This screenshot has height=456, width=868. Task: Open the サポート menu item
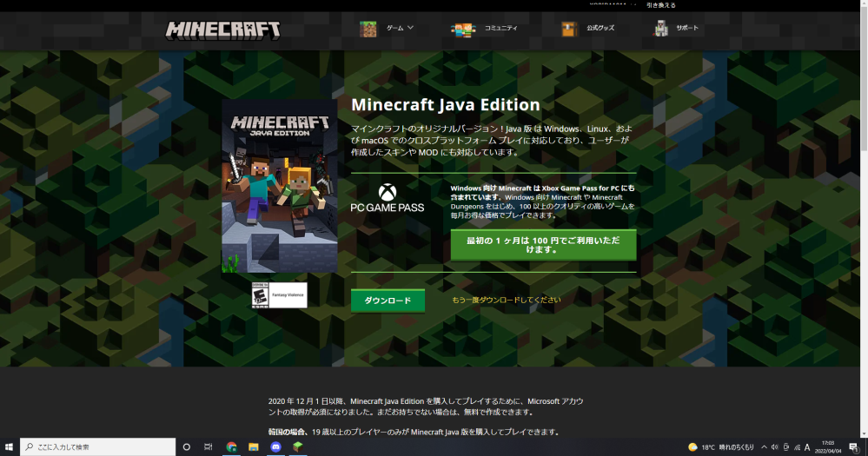687,28
